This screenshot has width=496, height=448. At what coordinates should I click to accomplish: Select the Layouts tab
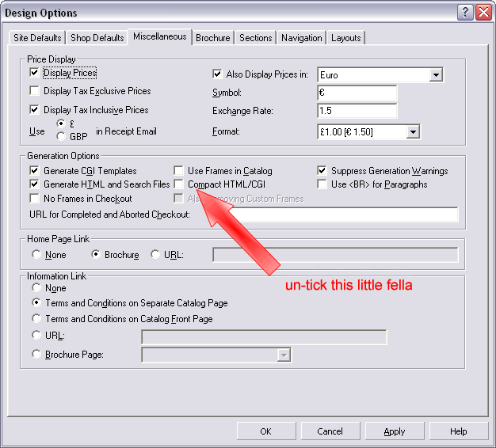pyautogui.click(x=345, y=38)
